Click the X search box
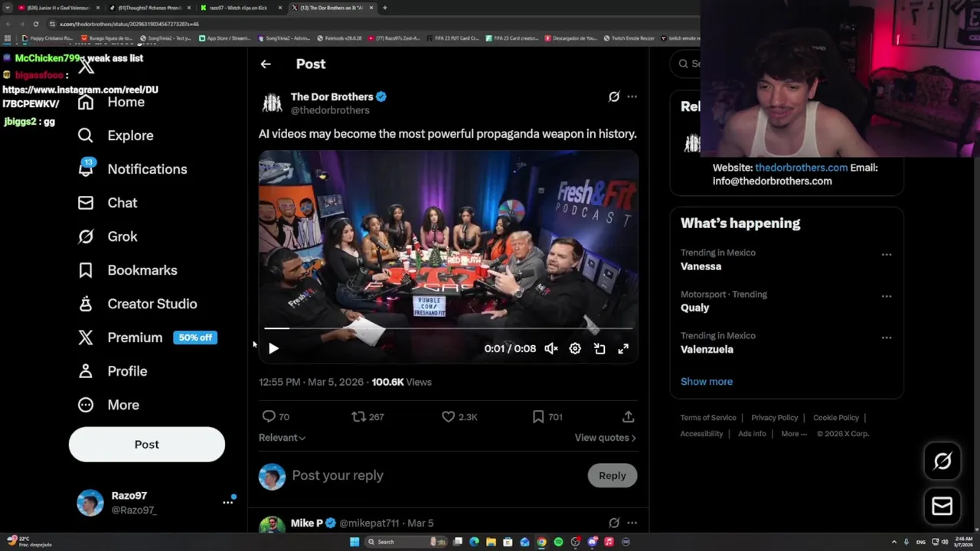This screenshot has height=551, width=980. click(x=687, y=64)
